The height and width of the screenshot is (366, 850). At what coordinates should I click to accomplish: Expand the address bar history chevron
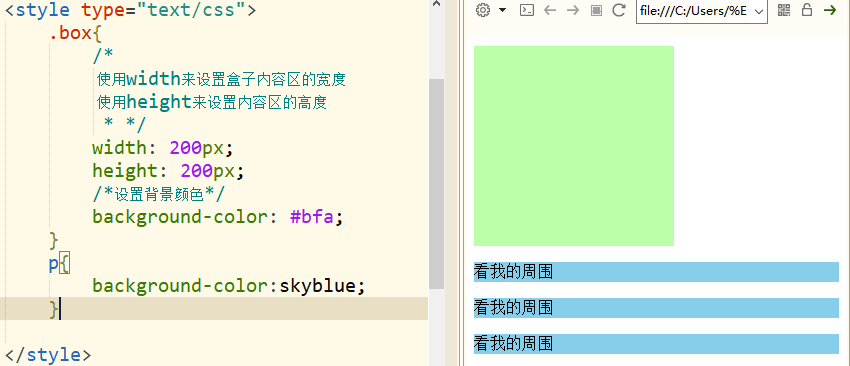[759, 11]
